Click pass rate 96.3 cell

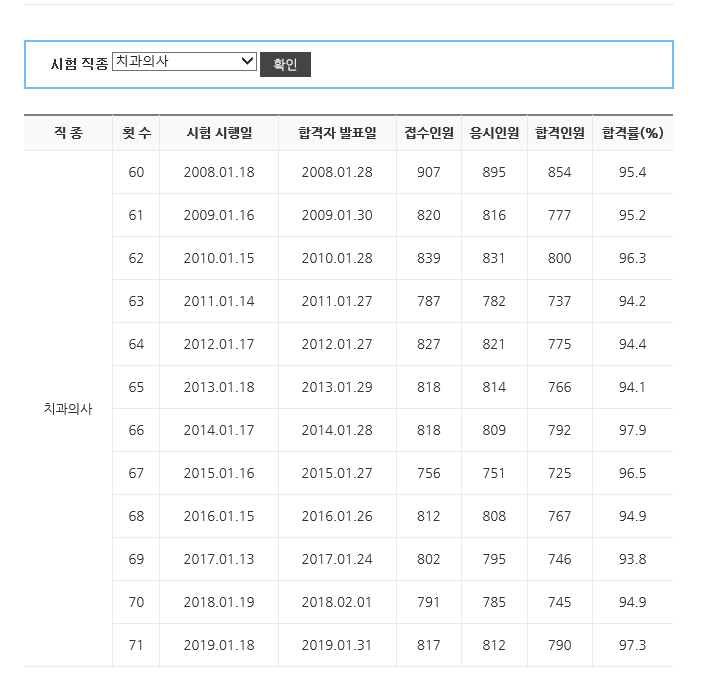coord(633,258)
